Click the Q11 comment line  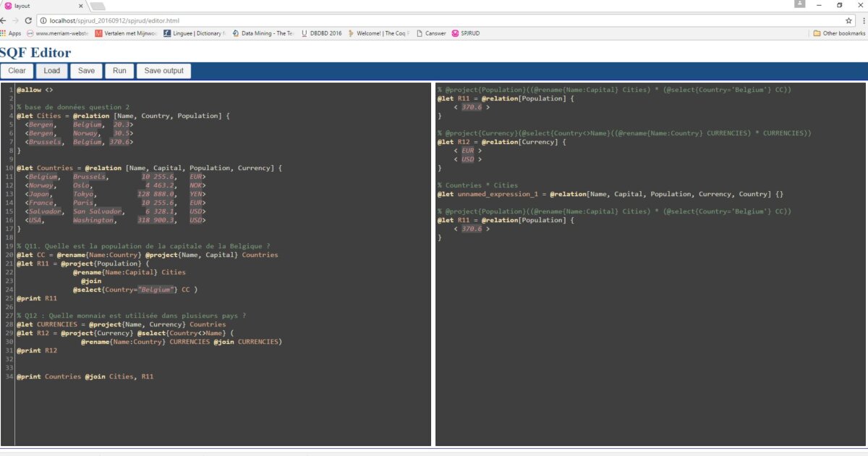coord(143,246)
